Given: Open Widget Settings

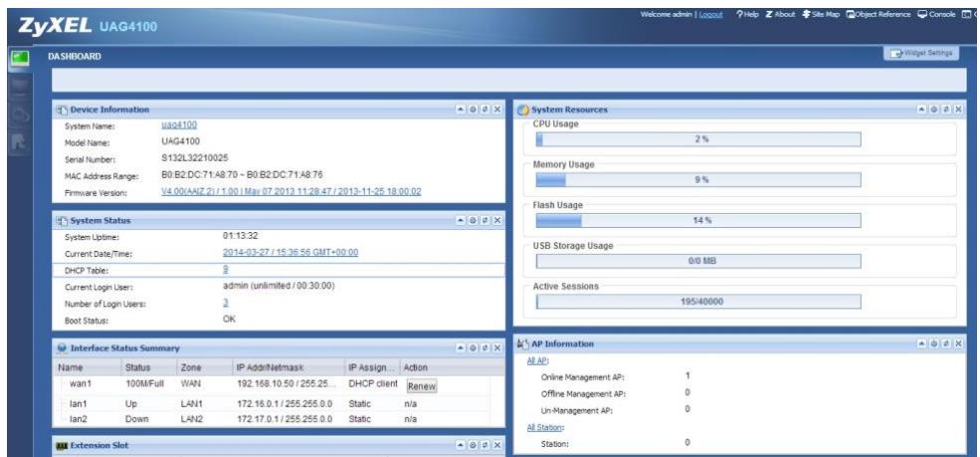Looking at the screenshot, I should 920,54.
